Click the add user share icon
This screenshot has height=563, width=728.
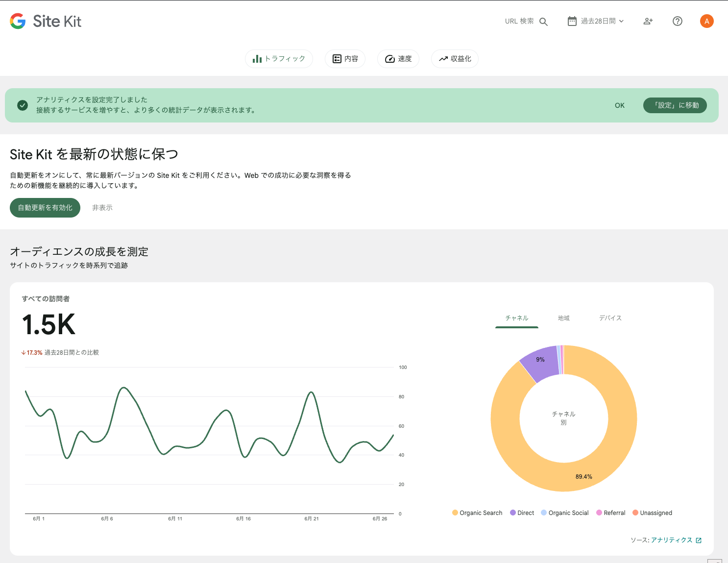[648, 21]
